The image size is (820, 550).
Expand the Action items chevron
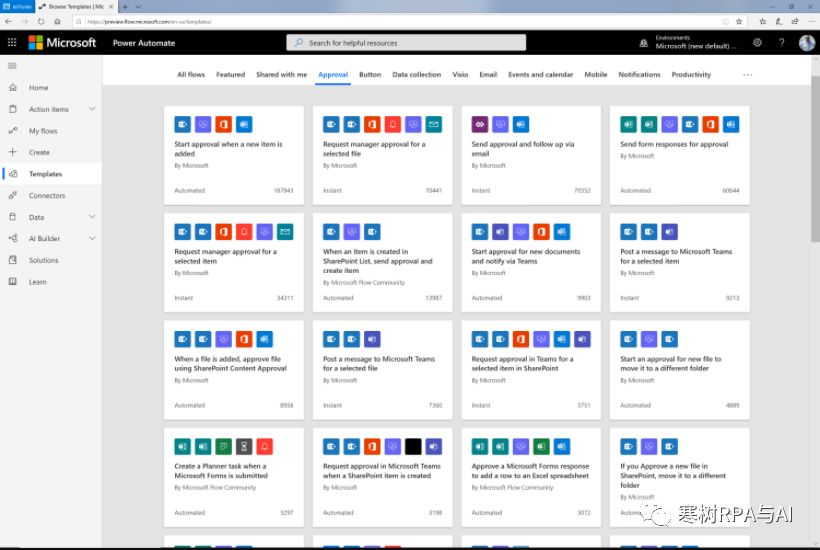click(x=92, y=109)
